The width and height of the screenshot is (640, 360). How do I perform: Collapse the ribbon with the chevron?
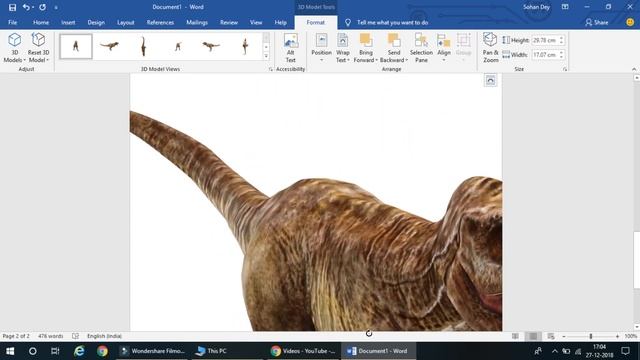tap(634, 69)
